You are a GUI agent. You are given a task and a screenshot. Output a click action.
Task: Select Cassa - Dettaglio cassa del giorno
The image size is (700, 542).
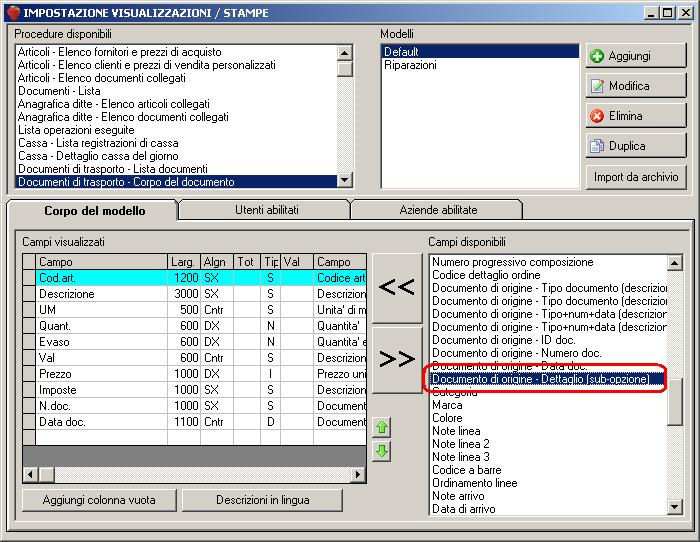176,156
